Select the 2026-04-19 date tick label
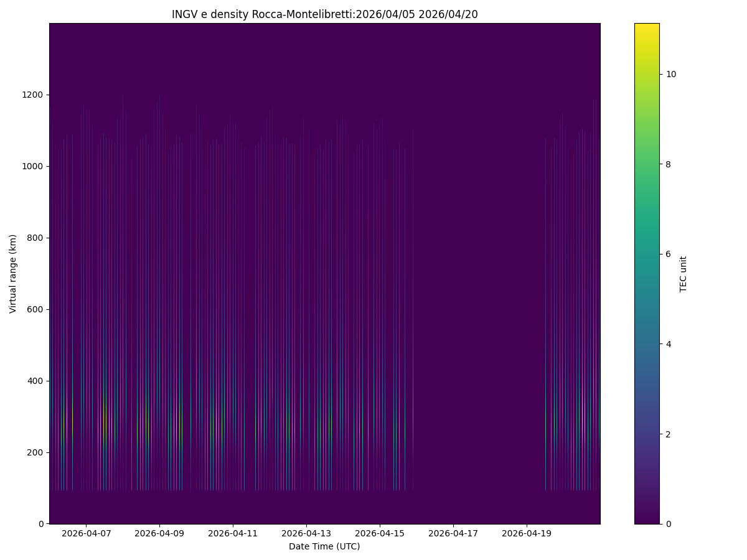 pyautogui.click(x=527, y=533)
